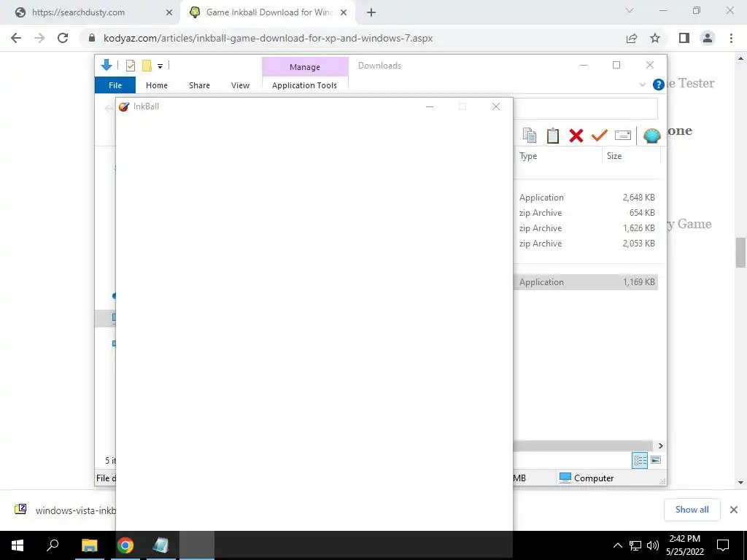This screenshot has width=747, height=560.
Task: Click the windows-vista-inkball download item
Action: pyautogui.click(x=66, y=510)
